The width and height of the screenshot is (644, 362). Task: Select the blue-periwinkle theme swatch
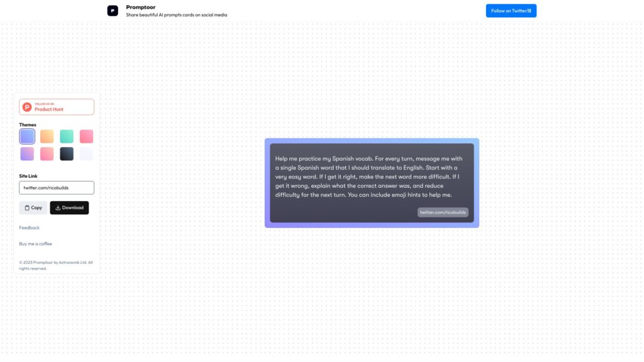[x=27, y=136]
